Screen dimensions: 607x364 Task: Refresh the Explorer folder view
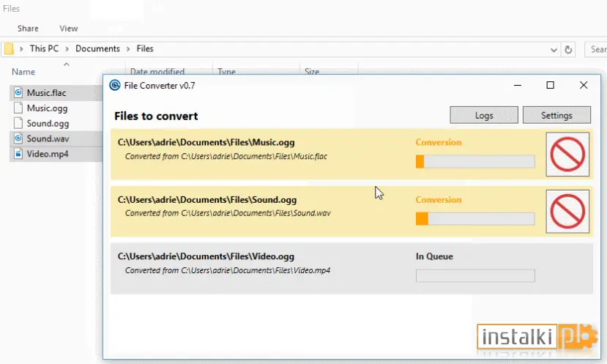point(568,50)
